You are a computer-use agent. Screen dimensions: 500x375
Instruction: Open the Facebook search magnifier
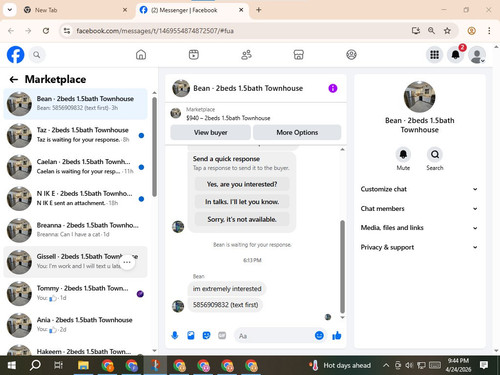(37, 55)
